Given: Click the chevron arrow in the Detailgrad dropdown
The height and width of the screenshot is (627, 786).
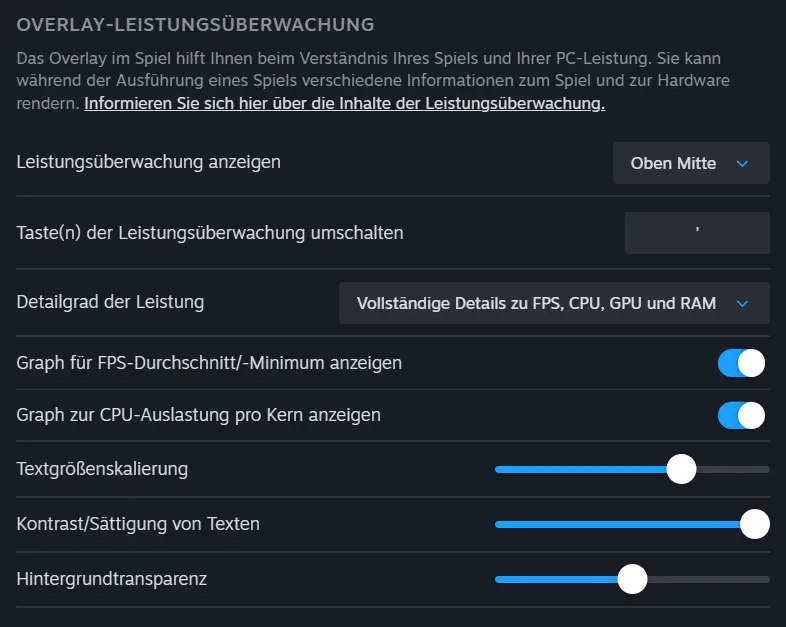Looking at the screenshot, I should pyautogui.click(x=742, y=304).
